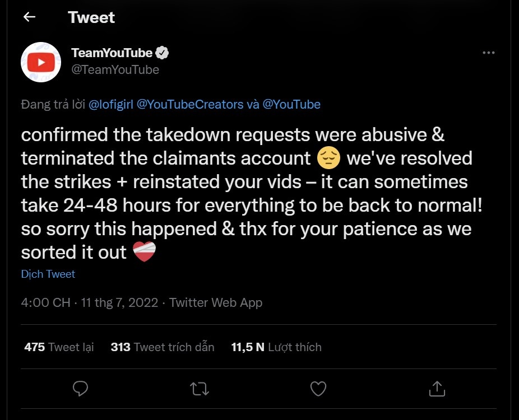Click the @TeamYouTube handle
The image size is (519, 420).
point(115,69)
